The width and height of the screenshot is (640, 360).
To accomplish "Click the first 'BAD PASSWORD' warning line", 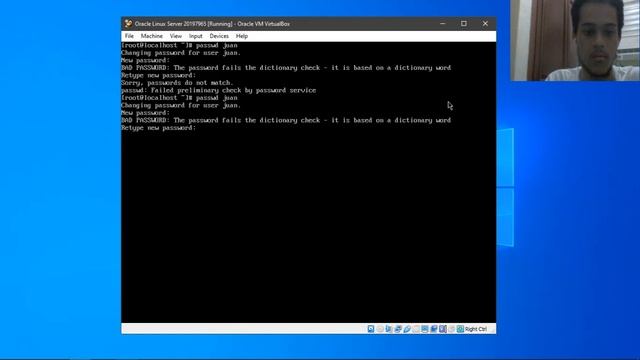I will click(286, 68).
